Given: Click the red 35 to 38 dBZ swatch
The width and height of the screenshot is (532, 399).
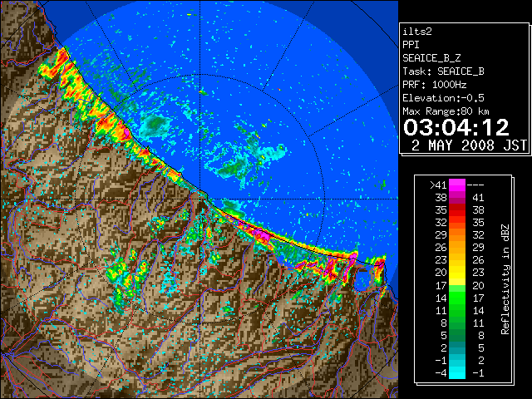Looking at the screenshot, I should 457,210.
